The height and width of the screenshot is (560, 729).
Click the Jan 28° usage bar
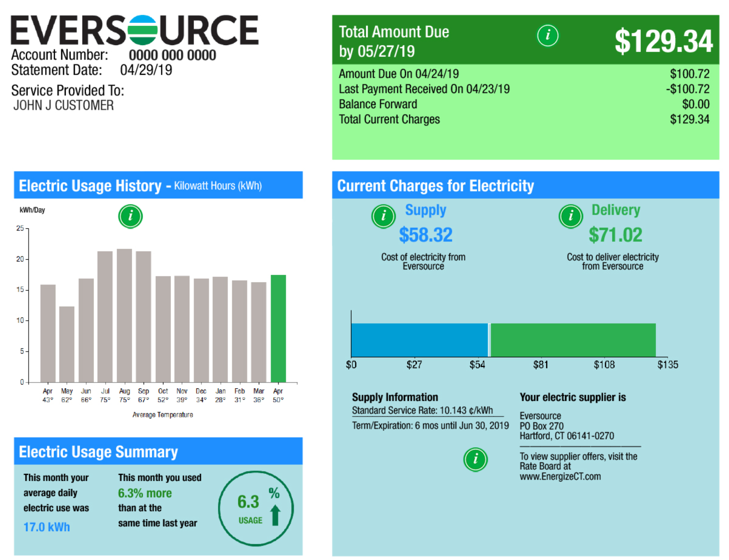[x=220, y=329]
